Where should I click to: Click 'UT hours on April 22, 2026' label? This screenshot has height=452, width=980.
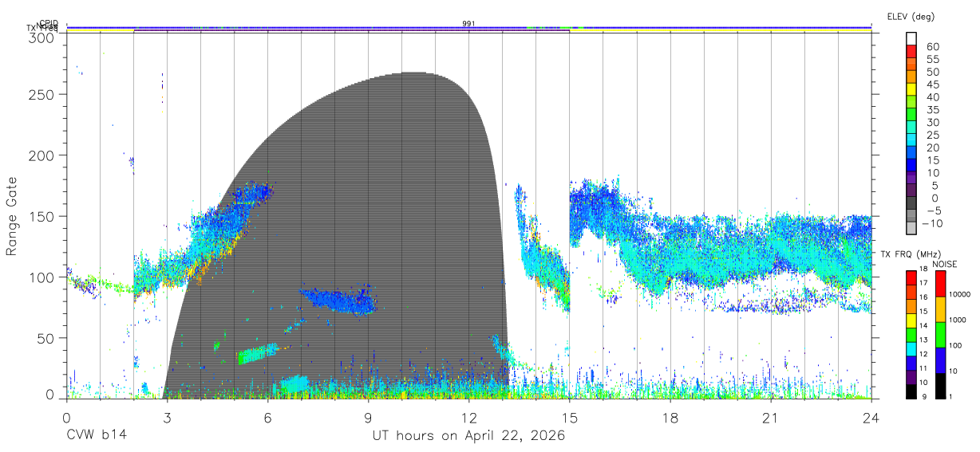click(468, 436)
